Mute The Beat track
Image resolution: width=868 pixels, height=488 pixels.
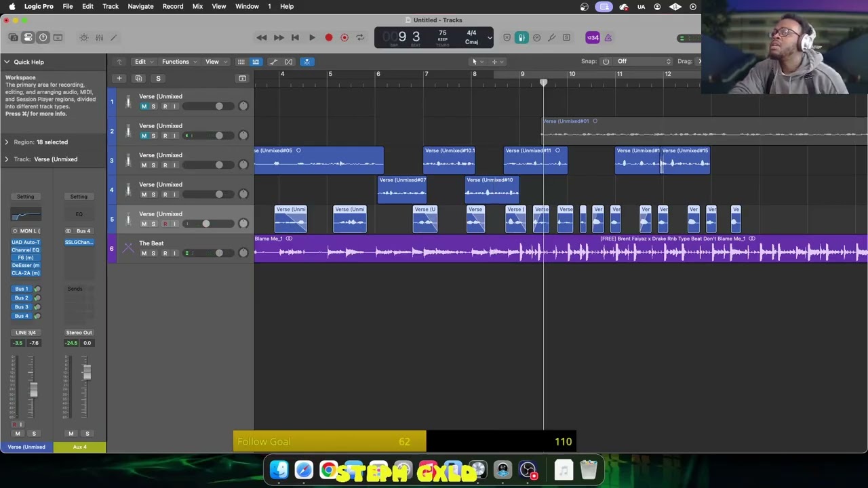(144, 253)
